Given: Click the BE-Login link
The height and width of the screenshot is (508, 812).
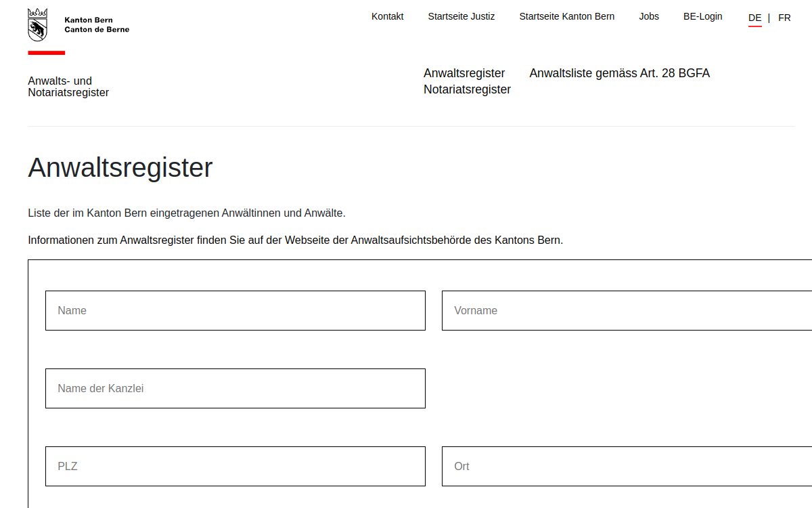Looking at the screenshot, I should [703, 16].
